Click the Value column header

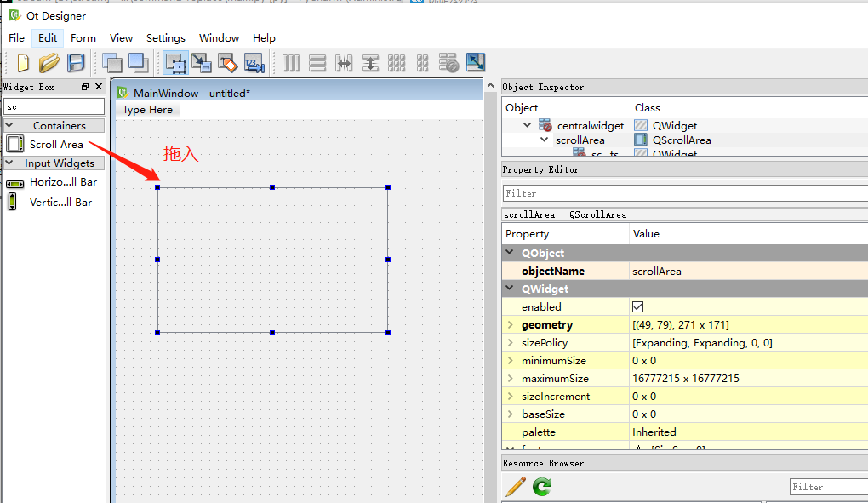click(749, 233)
